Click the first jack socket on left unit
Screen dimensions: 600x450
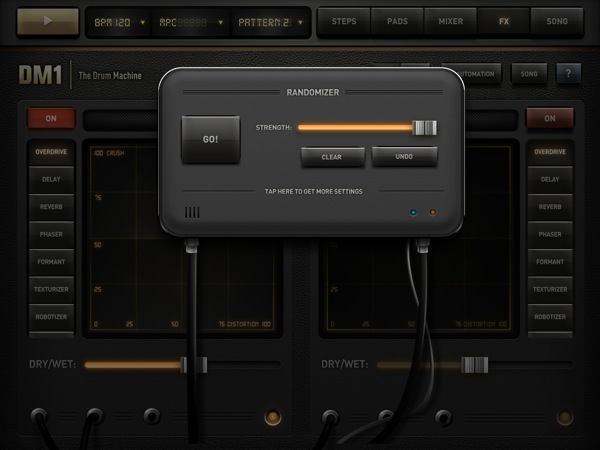pyautogui.click(x=39, y=416)
